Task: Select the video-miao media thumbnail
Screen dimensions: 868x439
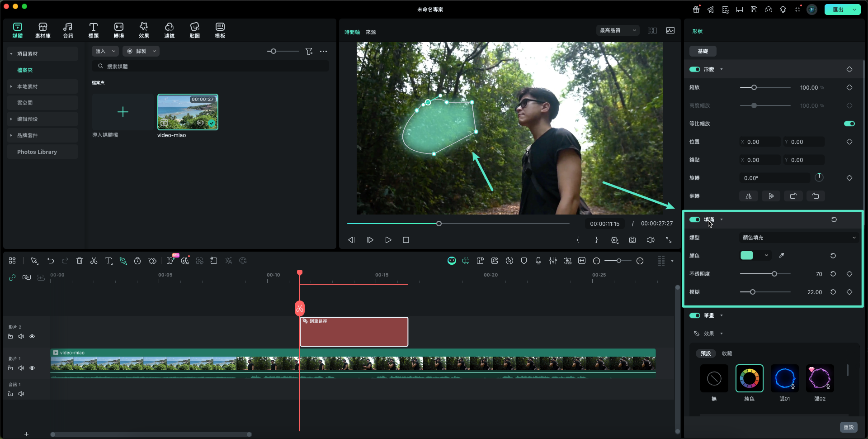Action: [x=188, y=112]
